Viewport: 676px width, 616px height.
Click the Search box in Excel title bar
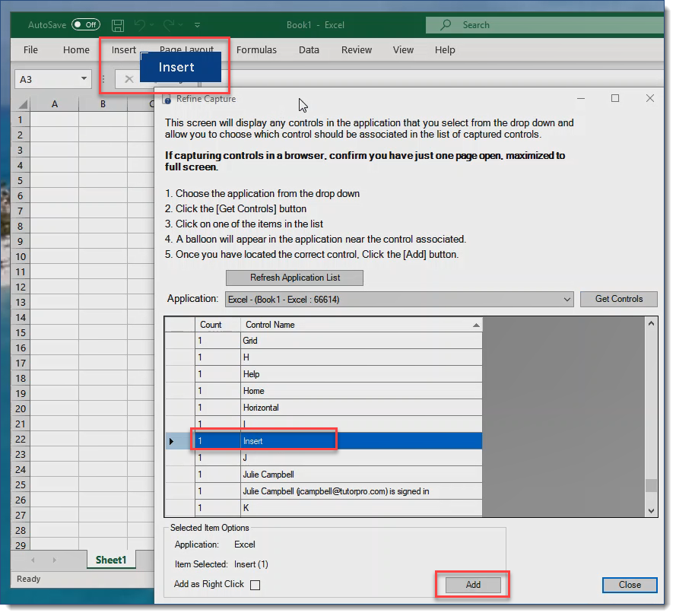point(544,25)
